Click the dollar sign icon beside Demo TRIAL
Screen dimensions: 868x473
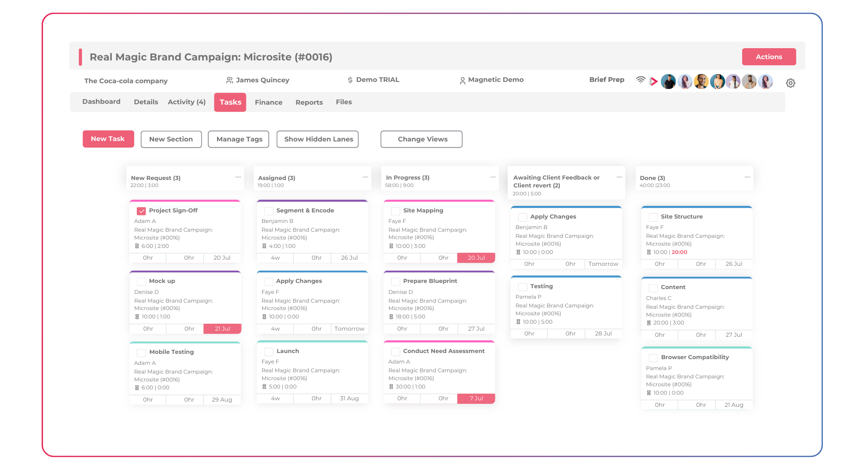point(350,80)
